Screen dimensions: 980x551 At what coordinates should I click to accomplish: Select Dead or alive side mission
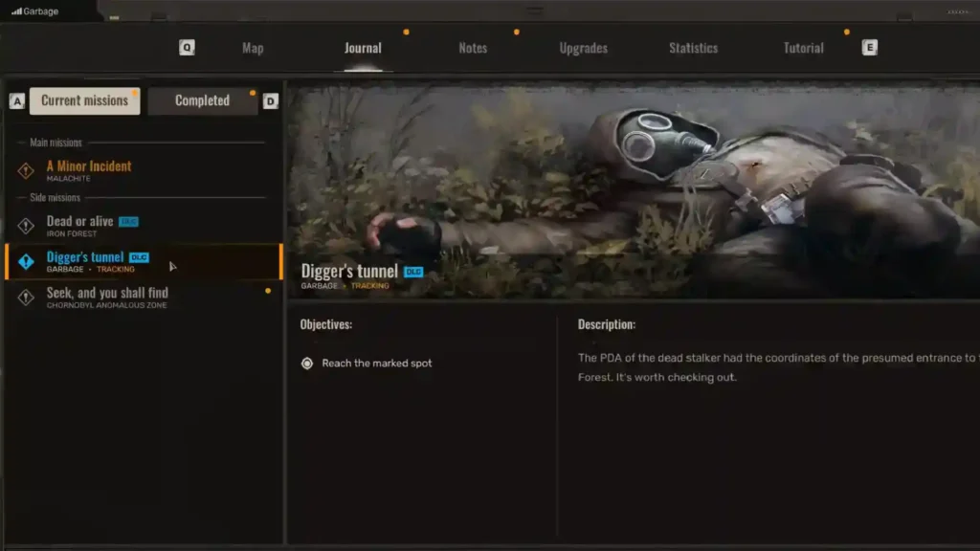coord(144,226)
